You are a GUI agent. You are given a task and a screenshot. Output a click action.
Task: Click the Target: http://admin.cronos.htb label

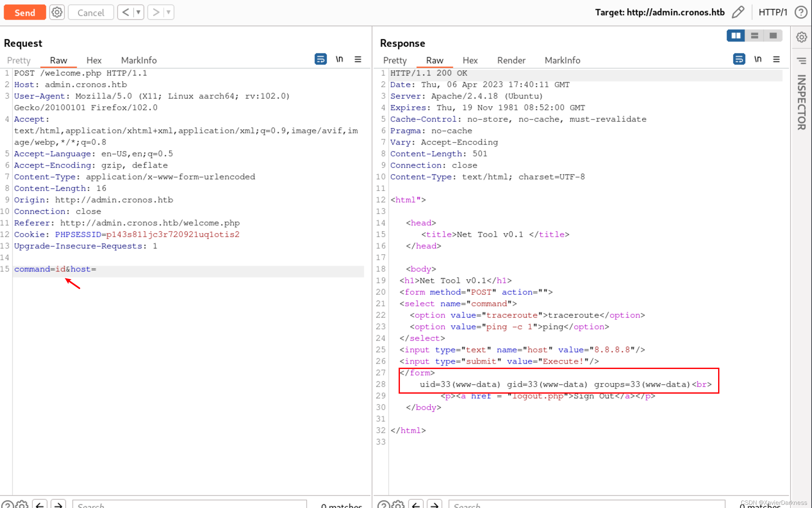click(x=660, y=12)
